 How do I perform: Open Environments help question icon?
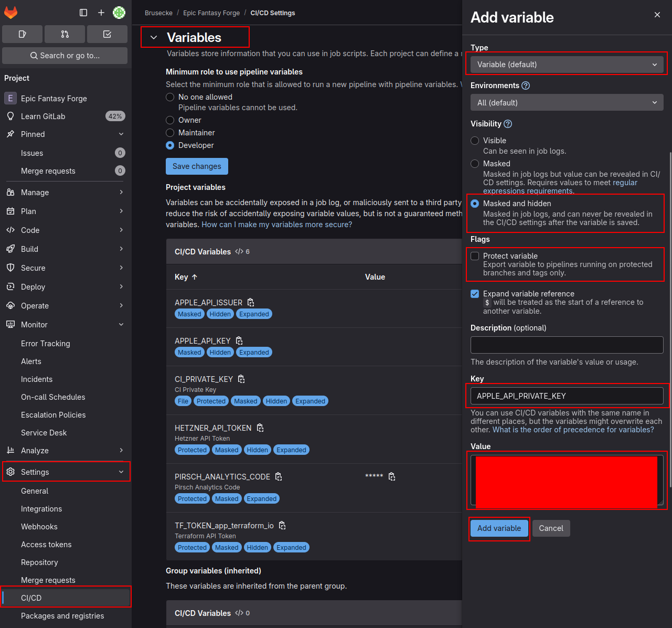(526, 86)
